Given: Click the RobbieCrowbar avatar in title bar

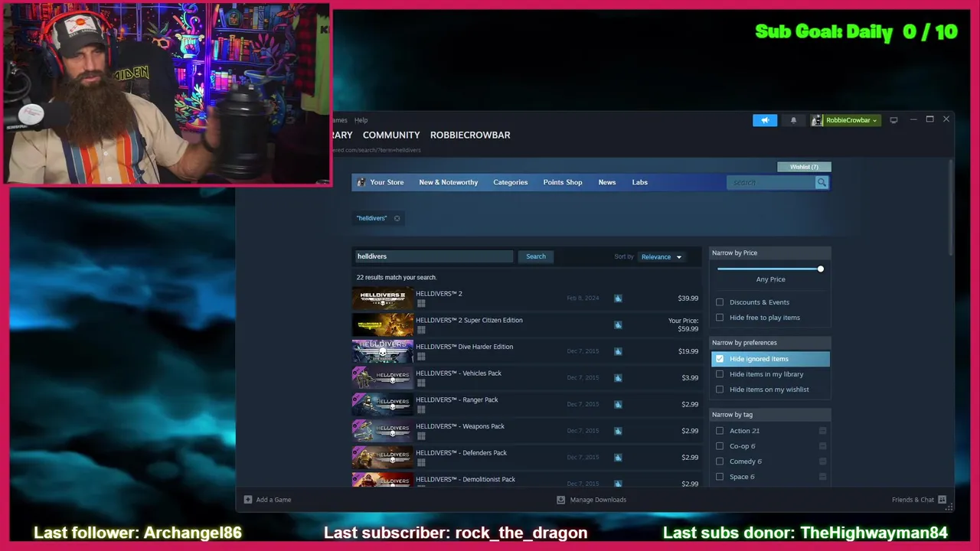Looking at the screenshot, I should 817,120.
